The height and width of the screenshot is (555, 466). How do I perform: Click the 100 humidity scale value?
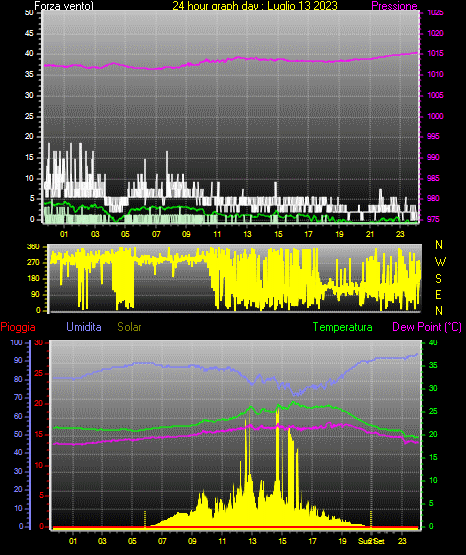17,343
